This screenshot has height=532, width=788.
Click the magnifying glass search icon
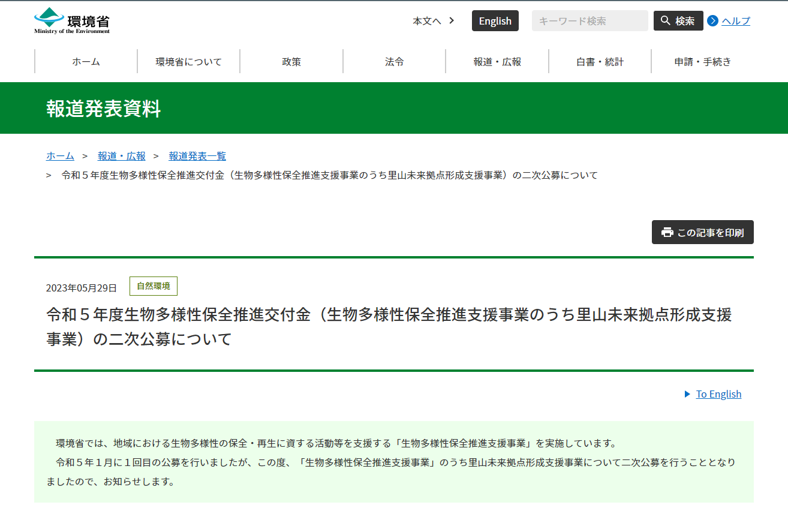pos(665,21)
